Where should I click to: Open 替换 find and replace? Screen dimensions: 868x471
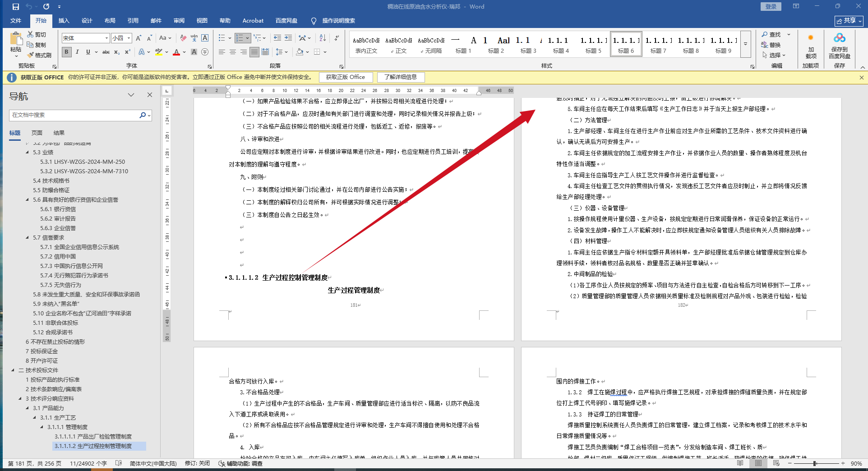pyautogui.click(x=771, y=45)
